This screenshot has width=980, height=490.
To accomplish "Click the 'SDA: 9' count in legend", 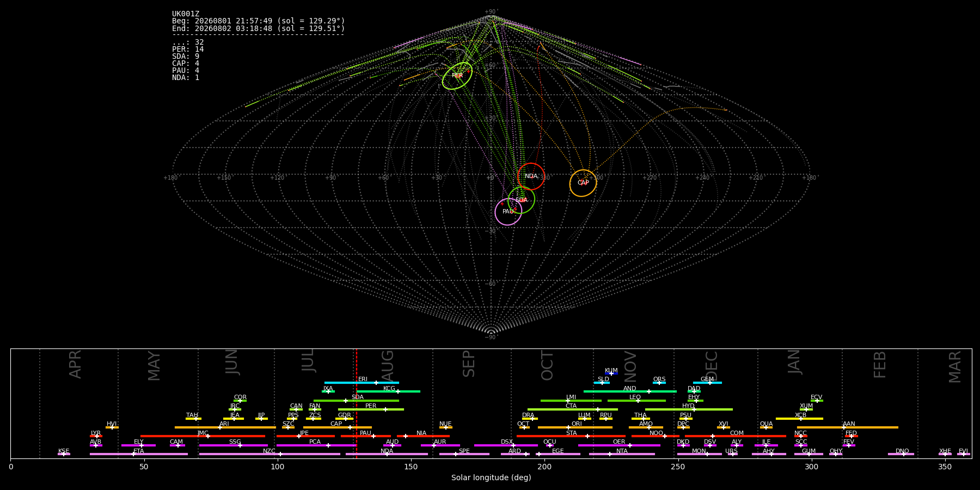I will (x=186, y=57).
